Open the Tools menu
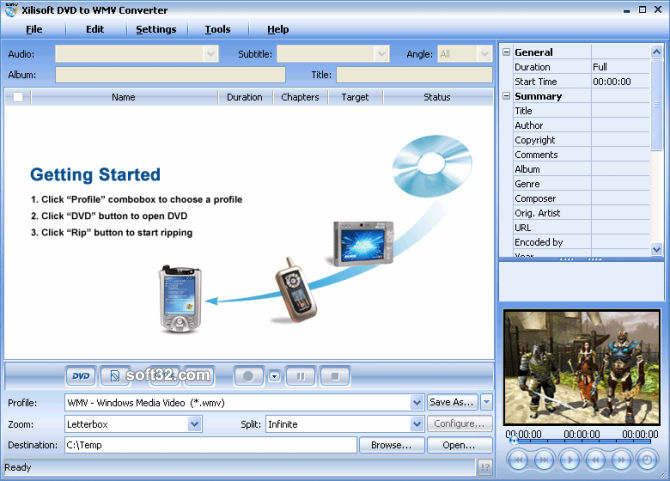The width and height of the screenshot is (670, 481). click(217, 29)
